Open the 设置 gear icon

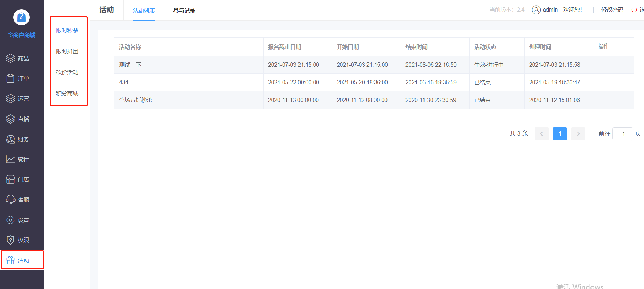click(11, 220)
